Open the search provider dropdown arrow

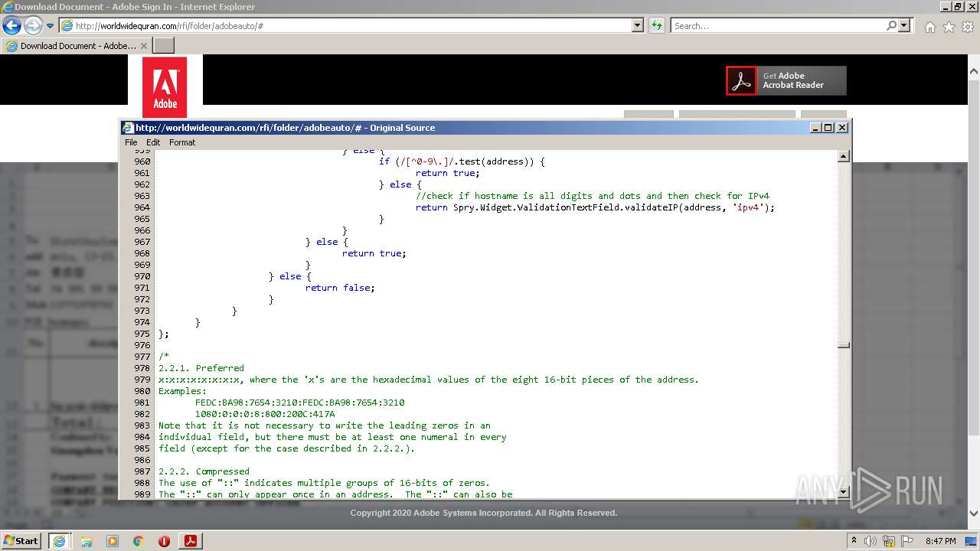[904, 25]
